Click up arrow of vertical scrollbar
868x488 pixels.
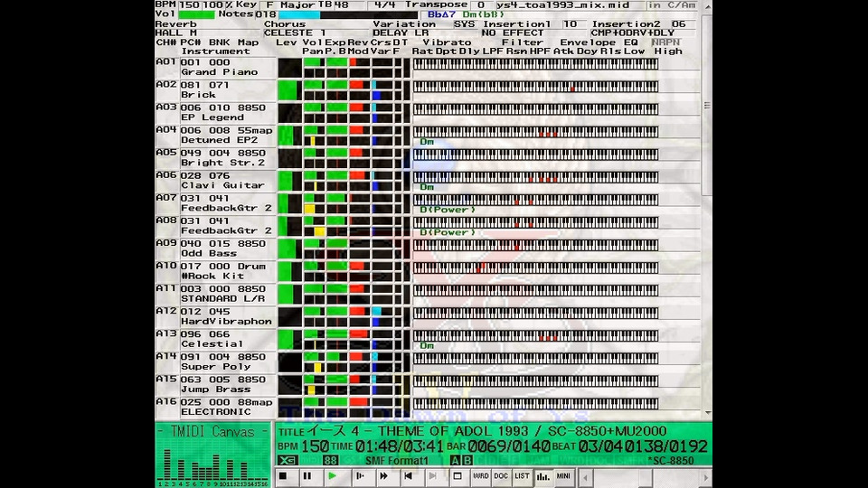click(x=707, y=6)
